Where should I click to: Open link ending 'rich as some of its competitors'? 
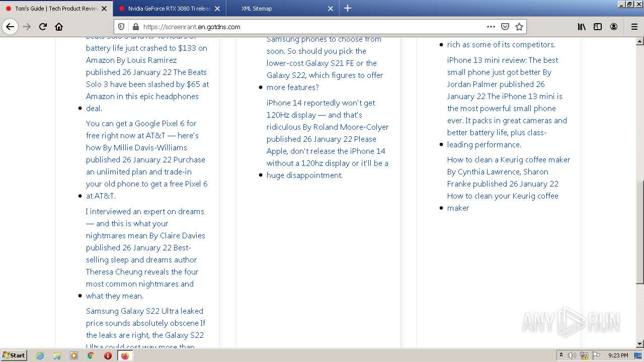coord(501,44)
